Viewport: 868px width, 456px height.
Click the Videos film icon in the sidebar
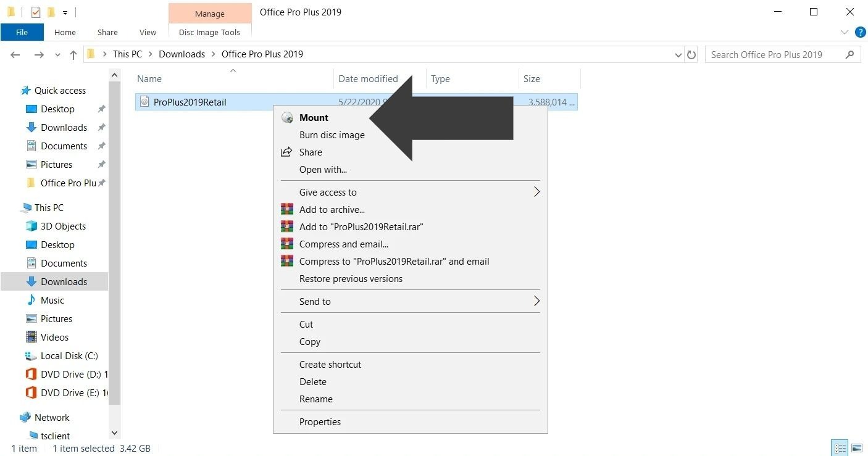pyautogui.click(x=31, y=337)
